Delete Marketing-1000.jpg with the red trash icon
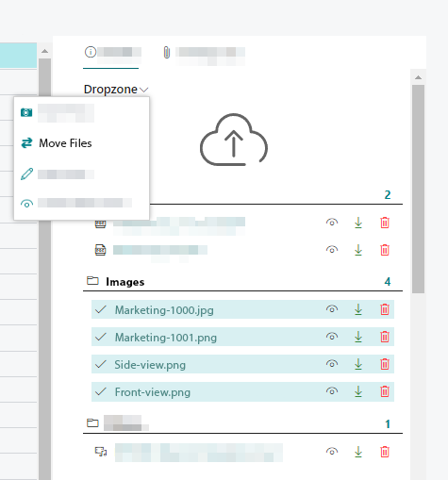The height and width of the screenshot is (480, 448). pos(385,309)
